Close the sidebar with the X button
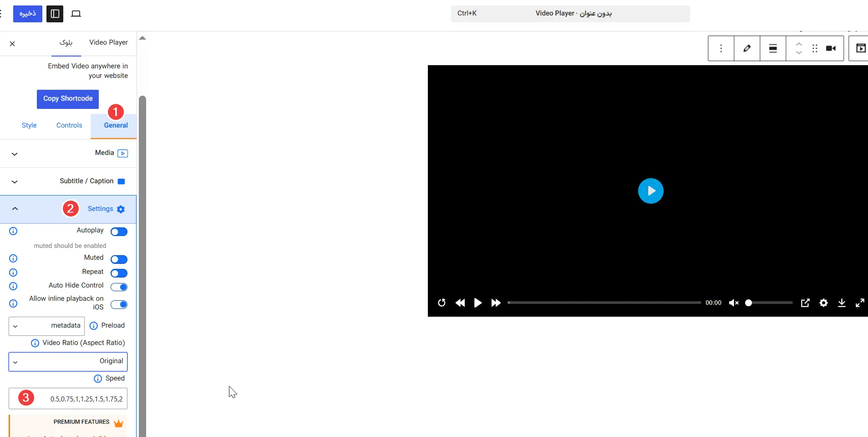 pyautogui.click(x=12, y=44)
